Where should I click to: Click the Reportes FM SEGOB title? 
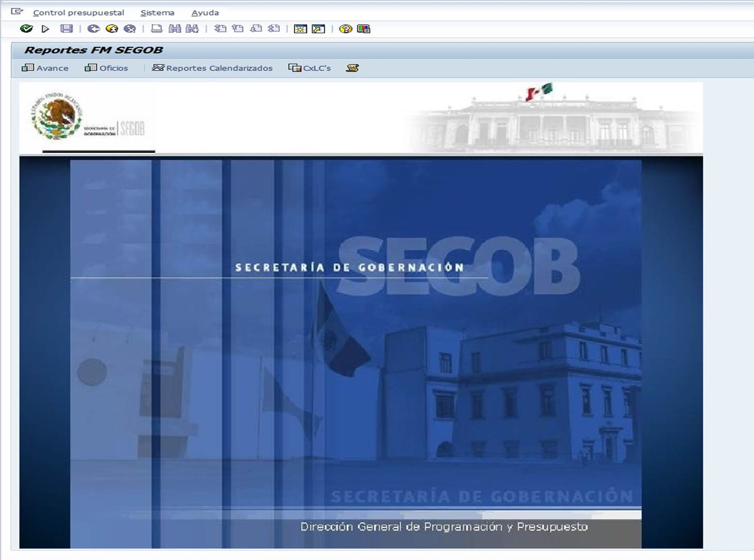pos(94,50)
